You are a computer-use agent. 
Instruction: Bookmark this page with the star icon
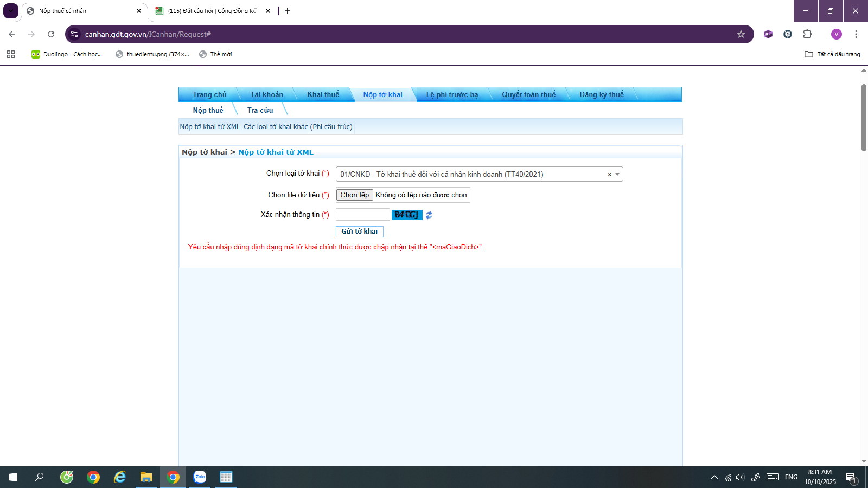coord(741,34)
